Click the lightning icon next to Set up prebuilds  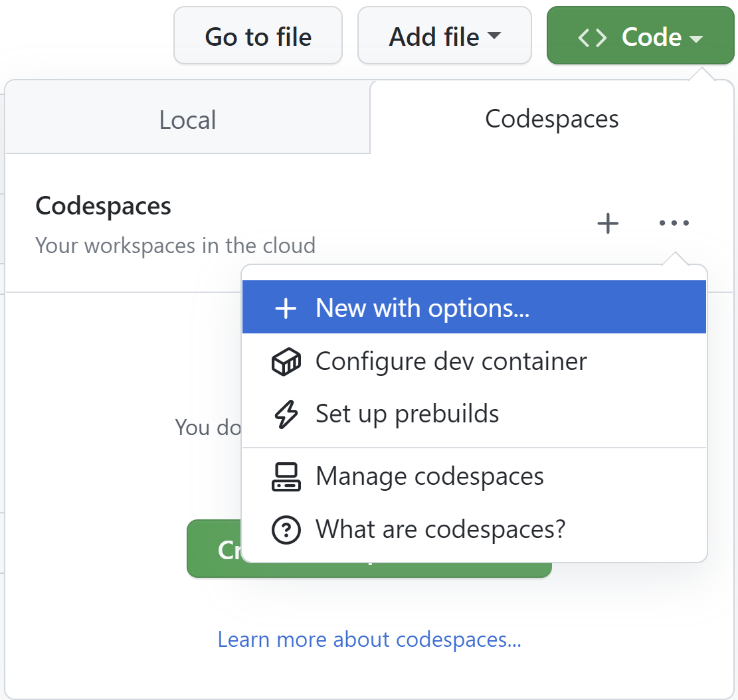pyautogui.click(x=286, y=414)
